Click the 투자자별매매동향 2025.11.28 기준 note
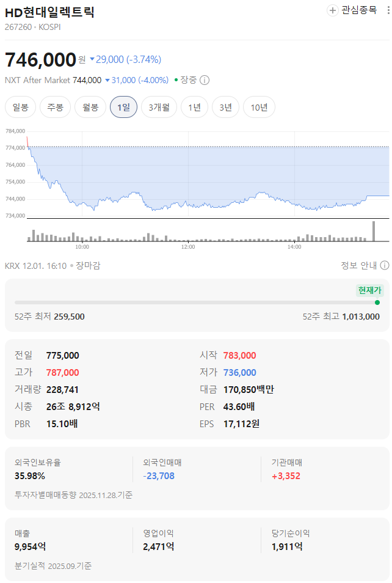The height and width of the screenshot is (583, 392). [x=73, y=495]
